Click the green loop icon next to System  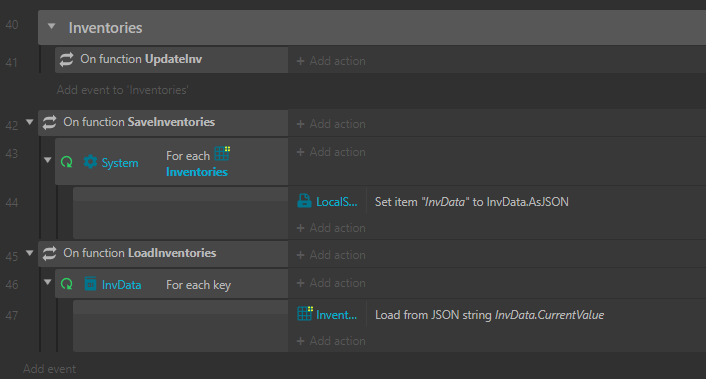[67, 162]
